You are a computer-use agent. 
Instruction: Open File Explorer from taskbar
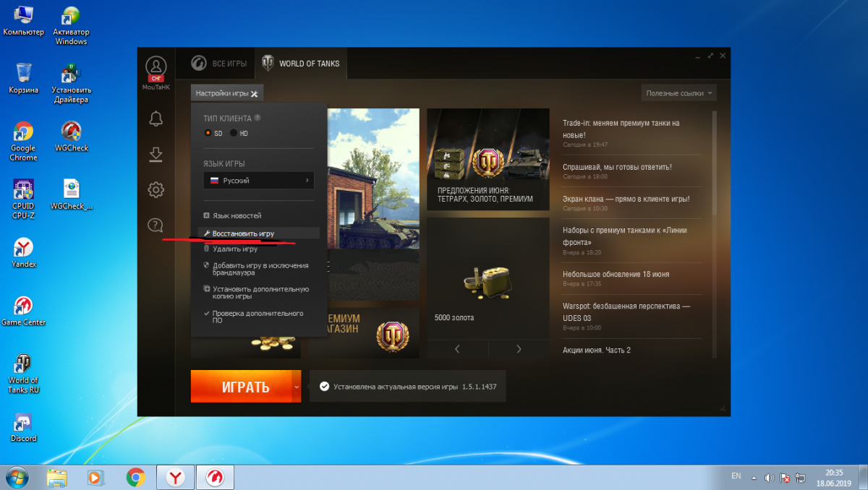click(x=56, y=478)
